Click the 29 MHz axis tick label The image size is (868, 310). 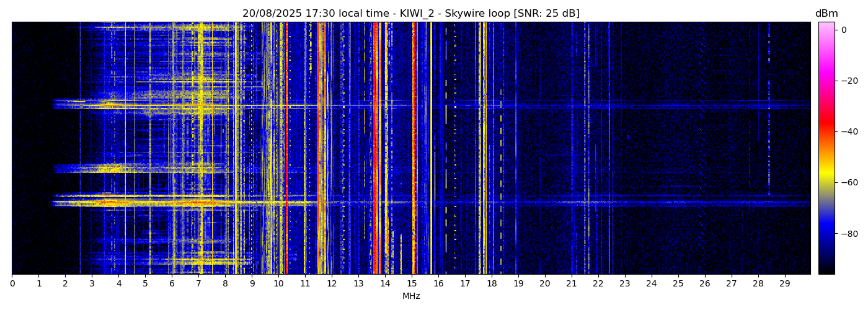pyautogui.click(x=784, y=284)
